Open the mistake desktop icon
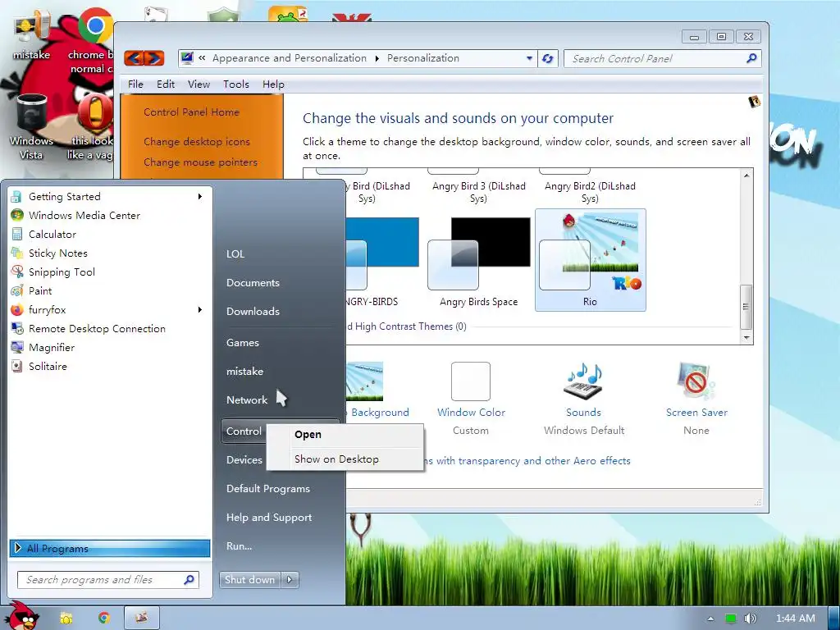This screenshot has height=630, width=840. (31, 36)
